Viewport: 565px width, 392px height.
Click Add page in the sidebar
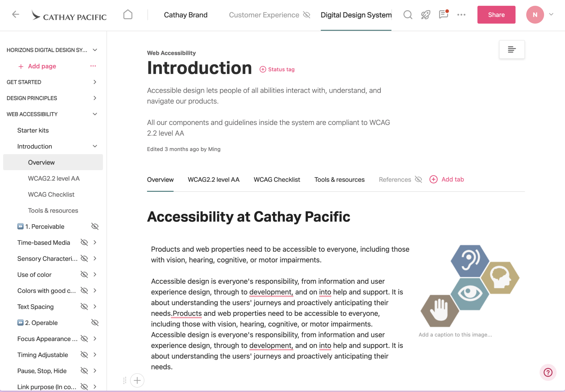[37, 66]
